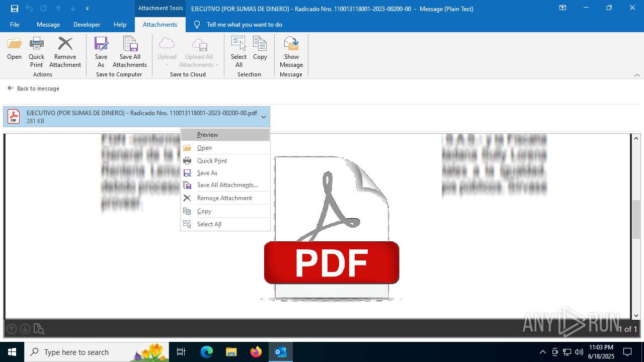Click Show Message in the ribbon

click(x=291, y=52)
